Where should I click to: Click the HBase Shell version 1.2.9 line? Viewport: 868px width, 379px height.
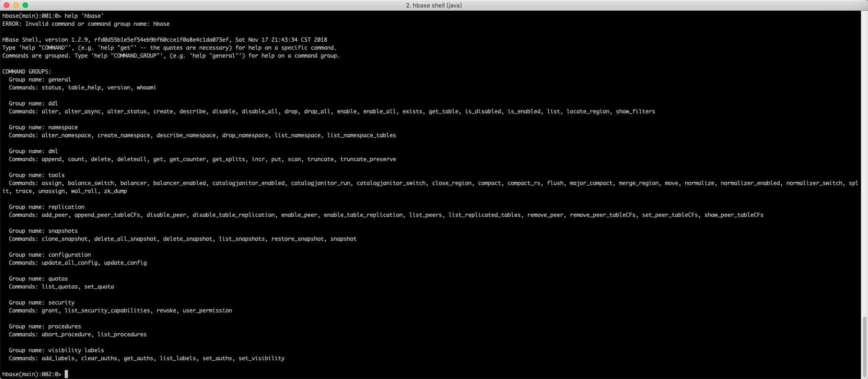click(x=165, y=40)
